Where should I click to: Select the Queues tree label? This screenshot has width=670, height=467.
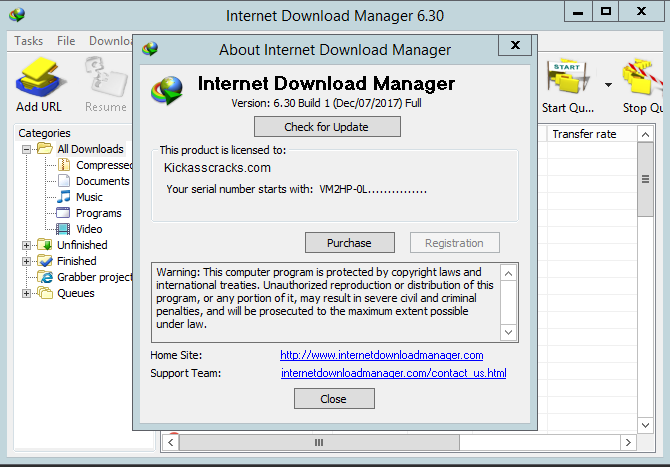point(76,293)
